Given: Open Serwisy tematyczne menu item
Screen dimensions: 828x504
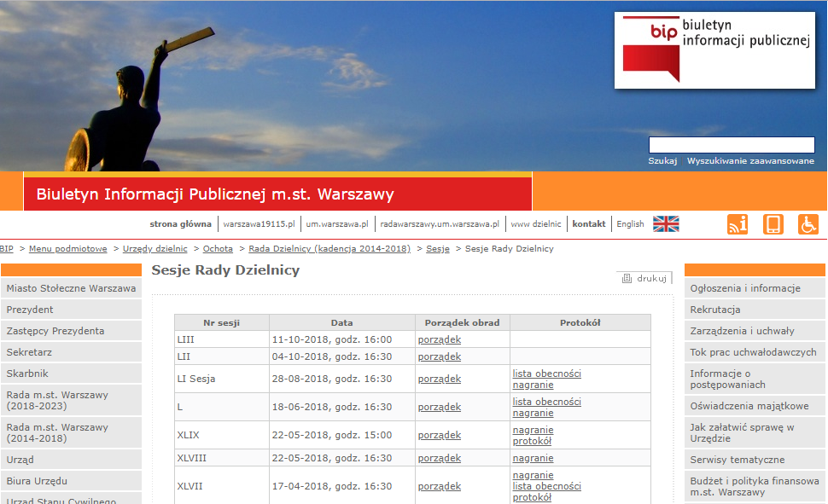Looking at the screenshot, I should 755,460.
